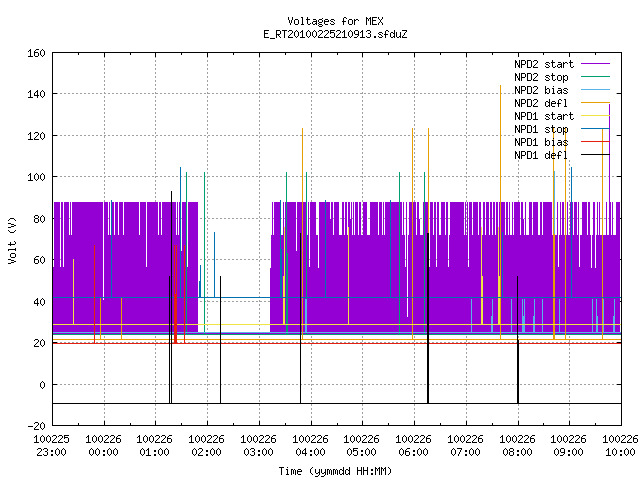Image resolution: width=640 pixels, height=480 pixels.
Task: Click the purple NPD2 start legend line
Action: pyautogui.click(x=595, y=64)
